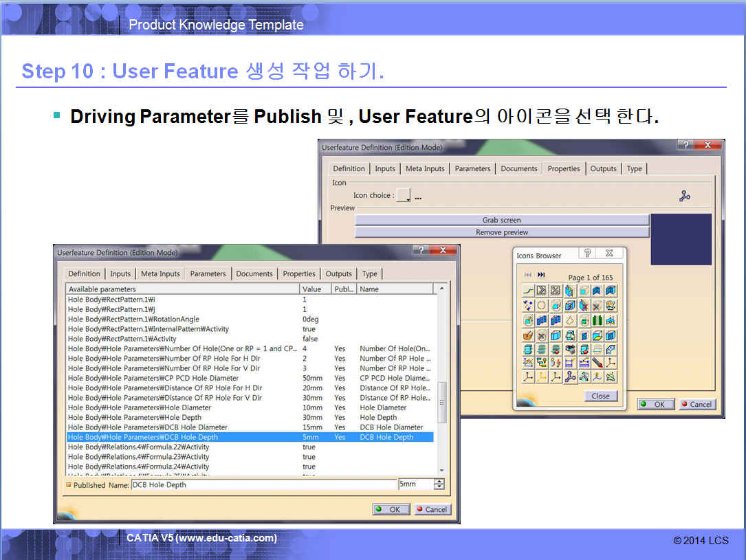Toggle the Published checkbox beside Name field
This screenshot has width=746, height=560.
[x=69, y=484]
